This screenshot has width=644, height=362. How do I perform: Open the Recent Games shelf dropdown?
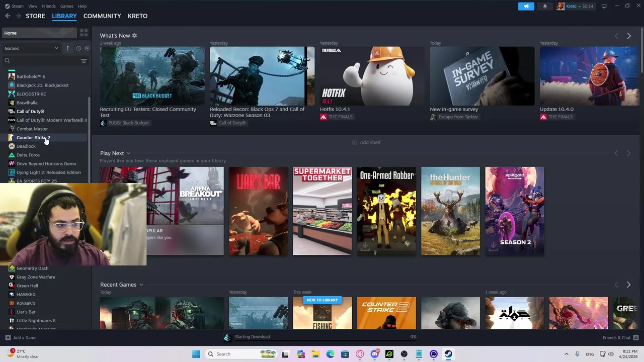tap(141, 285)
